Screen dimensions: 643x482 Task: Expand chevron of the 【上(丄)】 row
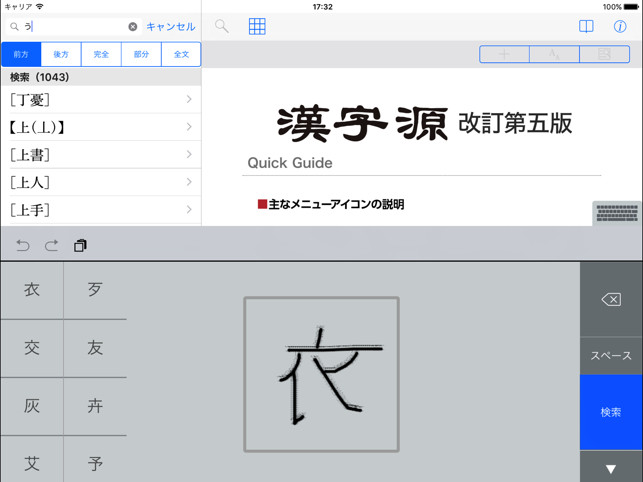(189, 127)
